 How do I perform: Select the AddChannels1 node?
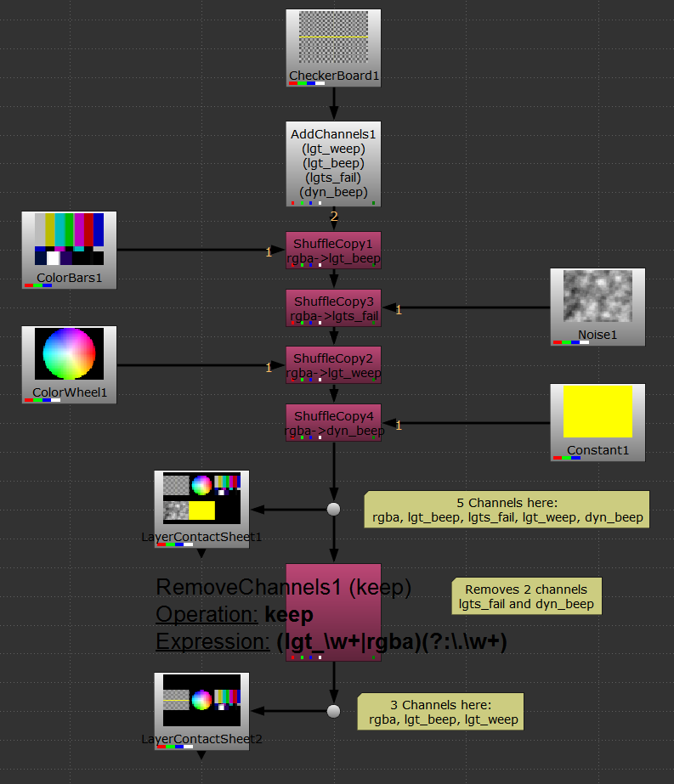[333, 164]
